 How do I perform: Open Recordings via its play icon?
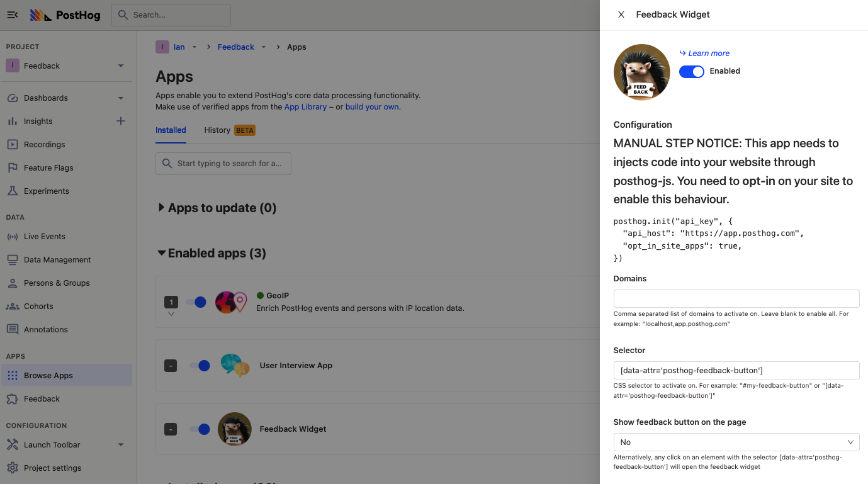[x=13, y=145]
